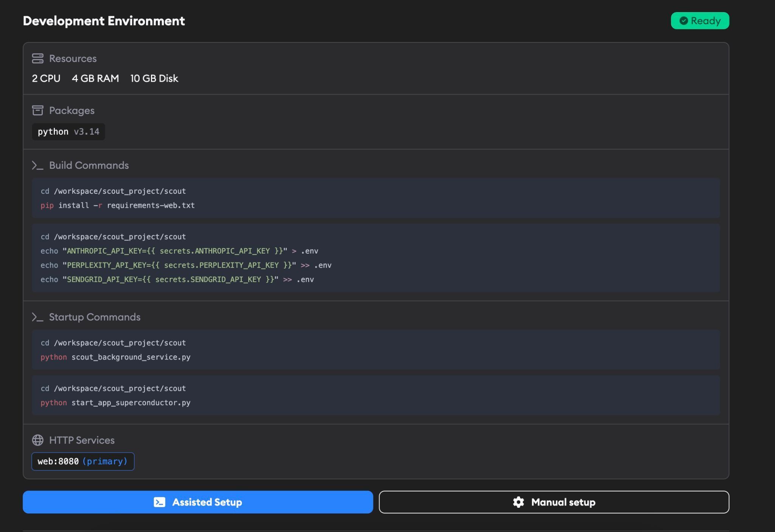The height and width of the screenshot is (532, 775).
Task: Click the Build Commands terminal prompt icon
Action: [37, 165]
